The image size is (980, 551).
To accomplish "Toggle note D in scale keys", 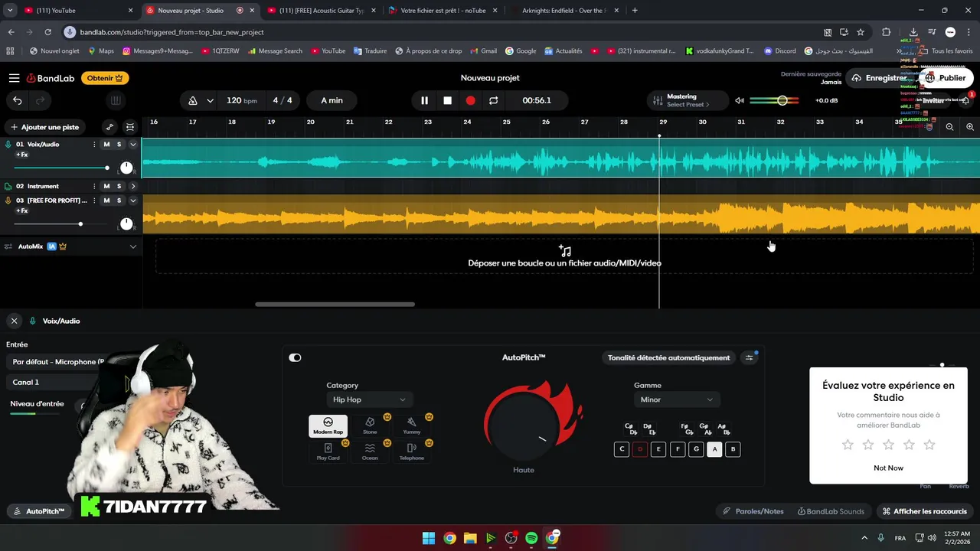I will tap(640, 449).
